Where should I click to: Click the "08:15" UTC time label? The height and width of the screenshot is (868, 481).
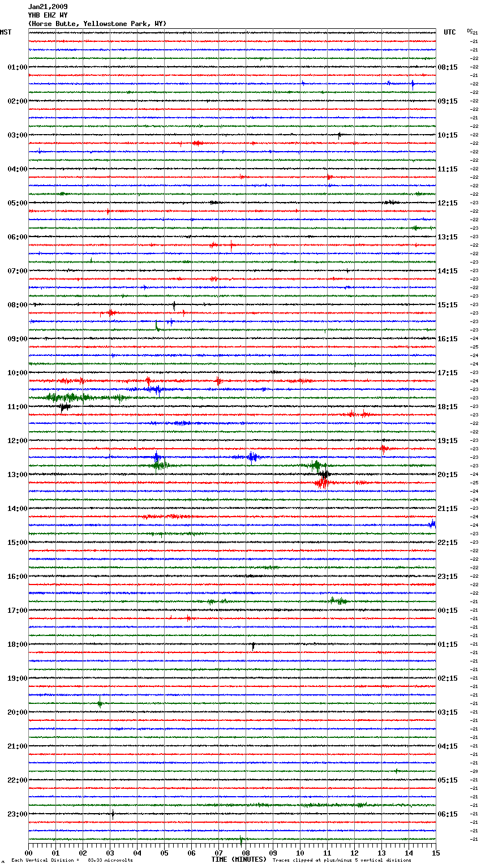[x=448, y=67]
